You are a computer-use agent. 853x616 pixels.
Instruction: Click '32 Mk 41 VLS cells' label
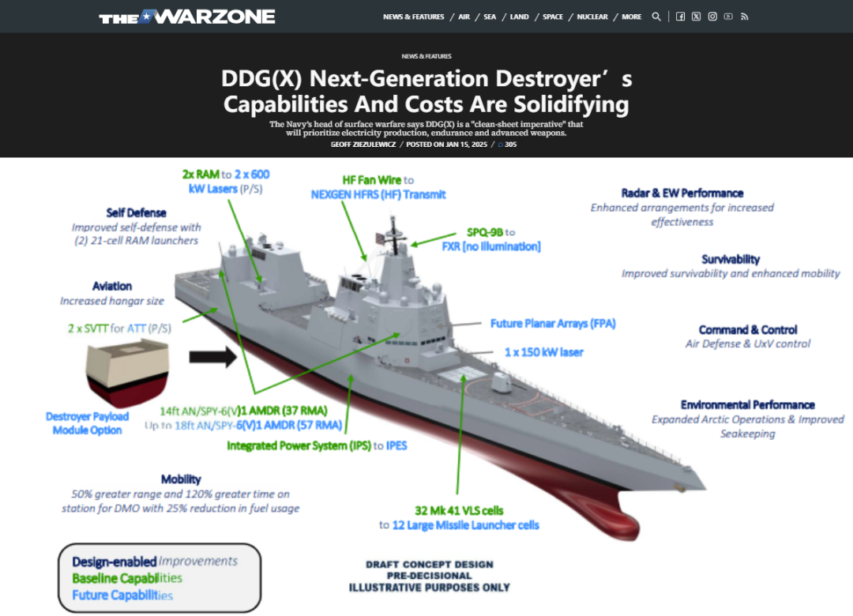[x=459, y=511]
